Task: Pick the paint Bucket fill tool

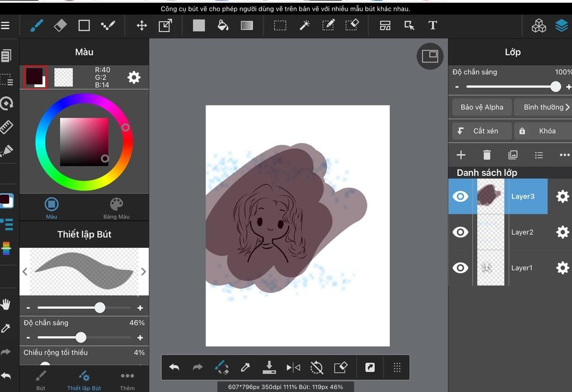Action: coord(222,26)
